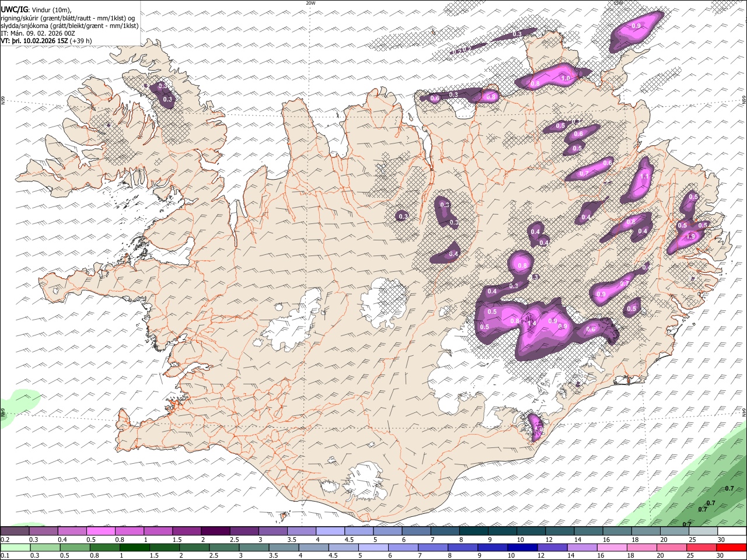Click the 1.0 snowfall value near north coast

click(x=566, y=78)
